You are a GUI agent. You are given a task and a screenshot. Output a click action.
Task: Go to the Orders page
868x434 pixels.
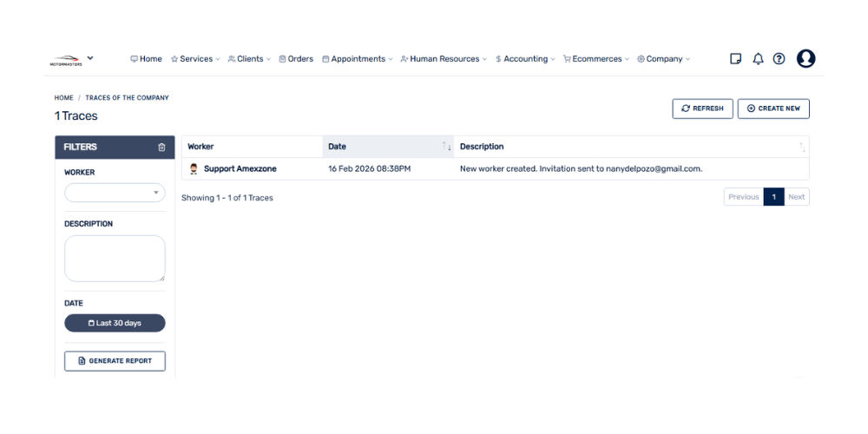click(x=296, y=59)
